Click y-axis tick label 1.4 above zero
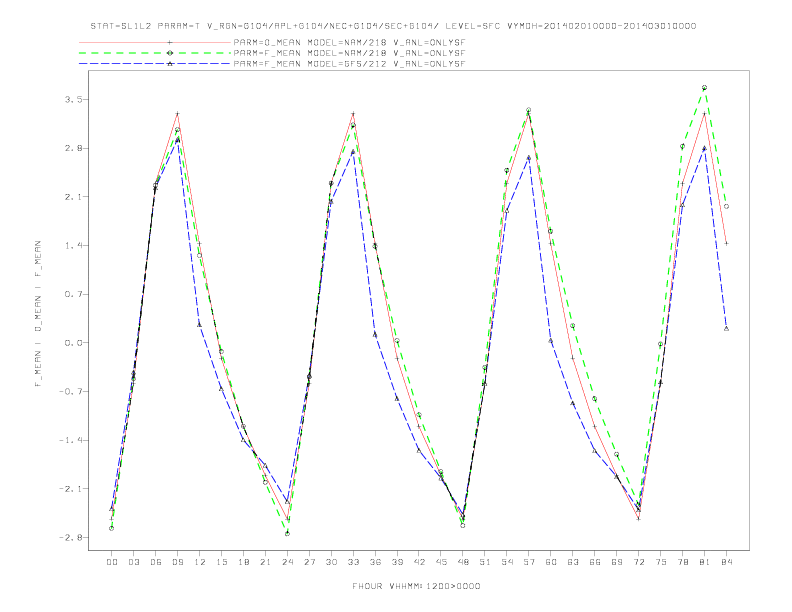 click(73, 245)
